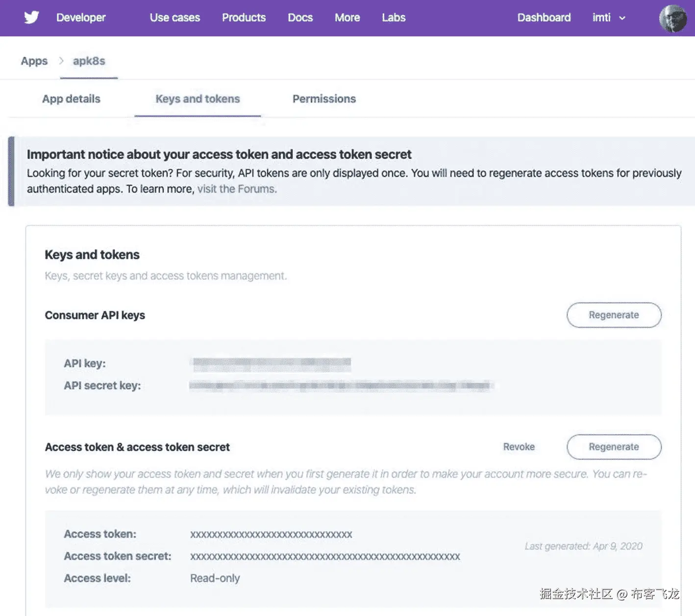Click the blurred API key value
Image resolution: width=695 pixels, height=616 pixels.
pyautogui.click(x=272, y=364)
